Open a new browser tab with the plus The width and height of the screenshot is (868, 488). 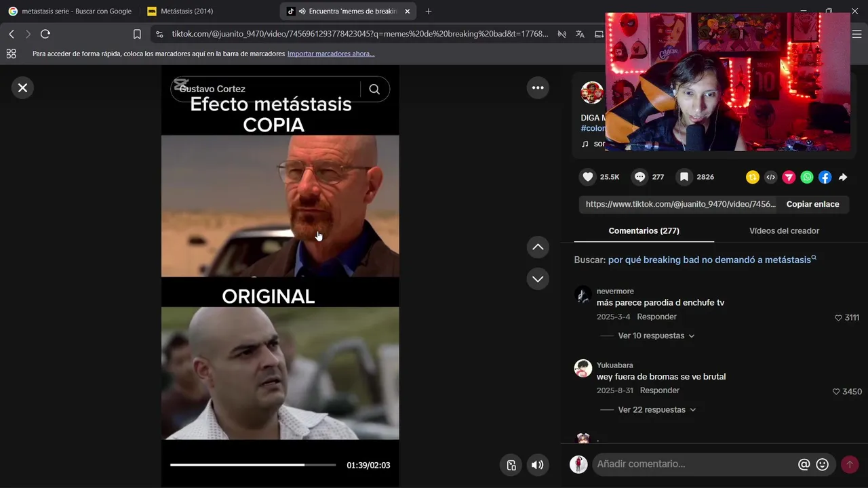[x=428, y=12]
